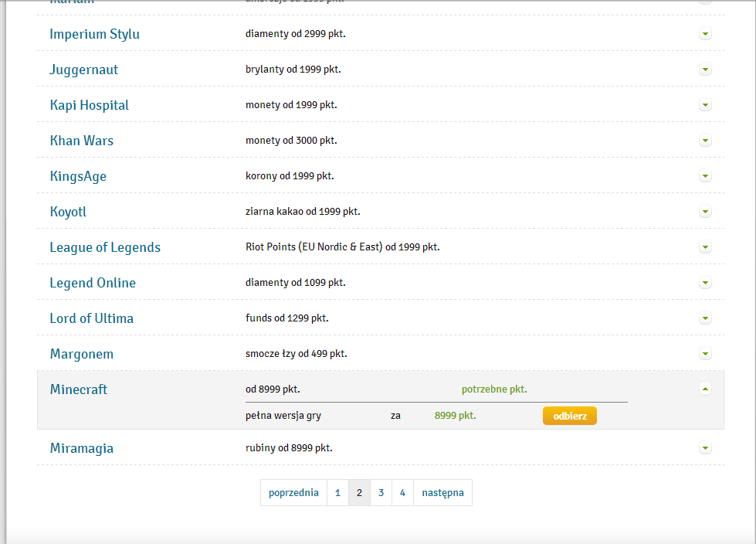Viewport: 756px width, 544px height.
Task: Open the Lord of Ultima link
Action: click(x=92, y=318)
